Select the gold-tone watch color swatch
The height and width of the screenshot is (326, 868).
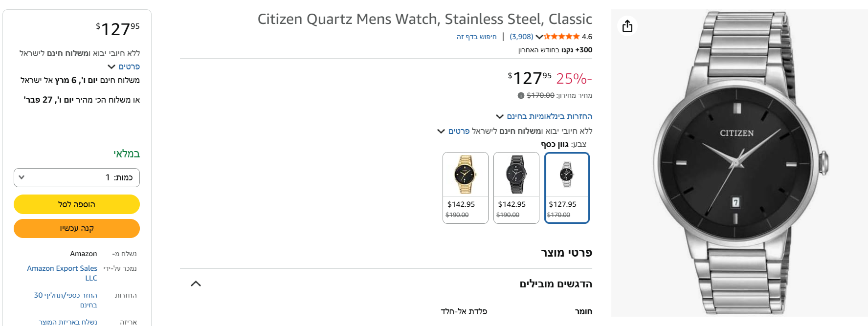(465, 188)
